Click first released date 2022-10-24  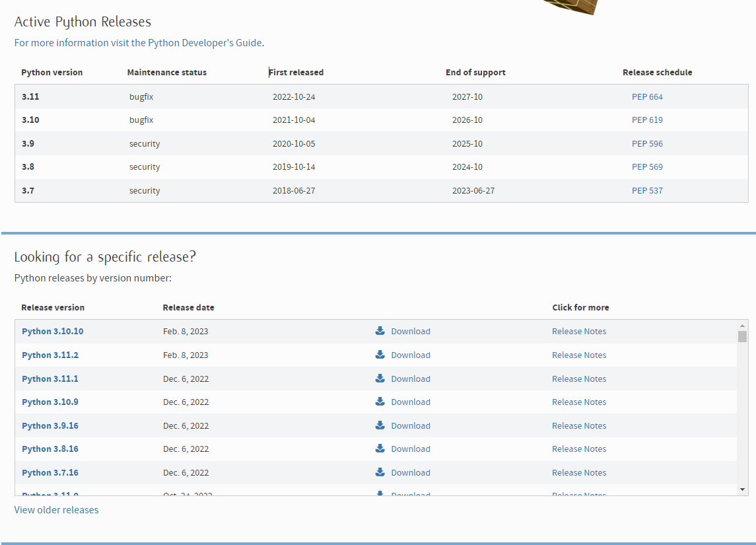pos(294,97)
